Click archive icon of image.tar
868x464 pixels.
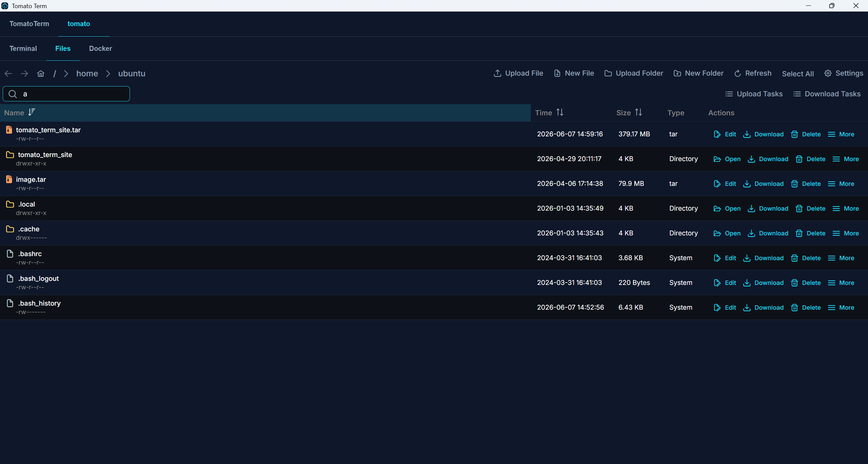click(x=9, y=179)
